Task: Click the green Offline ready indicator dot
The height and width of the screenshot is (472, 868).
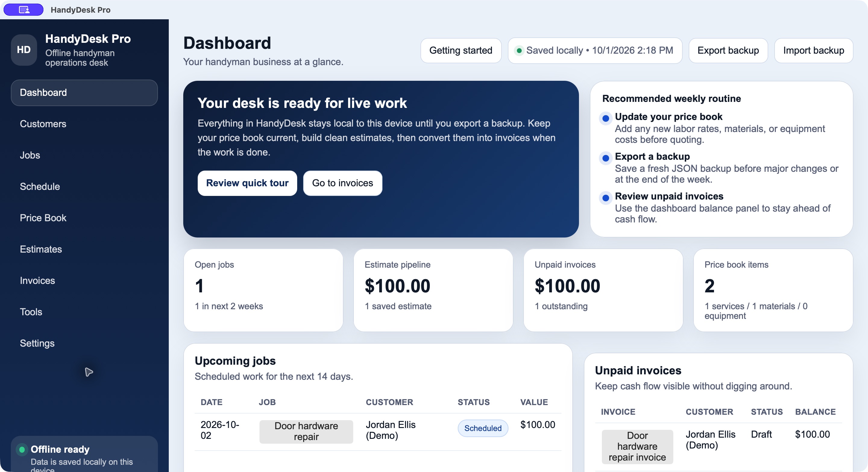Action: (x=22, y=449)
